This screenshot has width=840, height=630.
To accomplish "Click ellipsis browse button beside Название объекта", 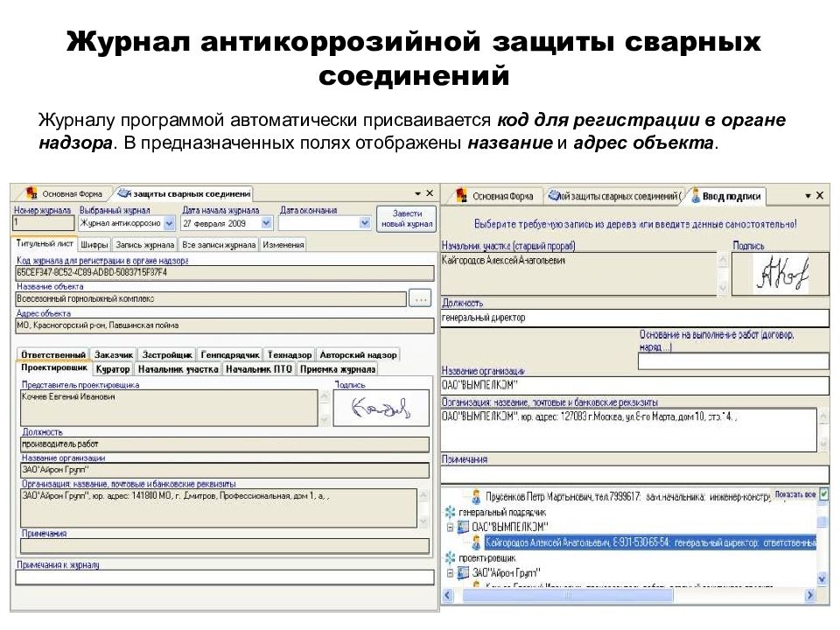I will [x=421, y=298].
